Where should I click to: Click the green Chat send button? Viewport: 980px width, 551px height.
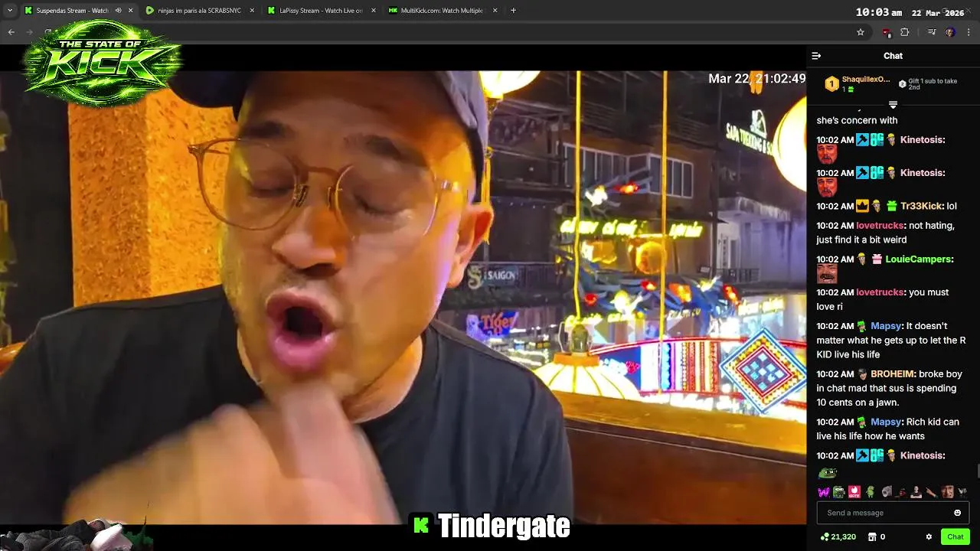(x=955, y=537)
